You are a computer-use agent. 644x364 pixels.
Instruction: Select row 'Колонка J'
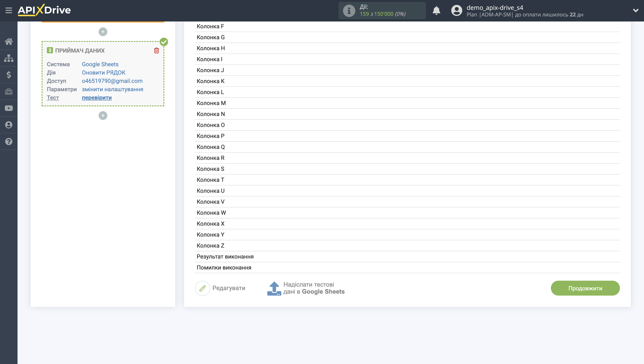coord(407,70)
